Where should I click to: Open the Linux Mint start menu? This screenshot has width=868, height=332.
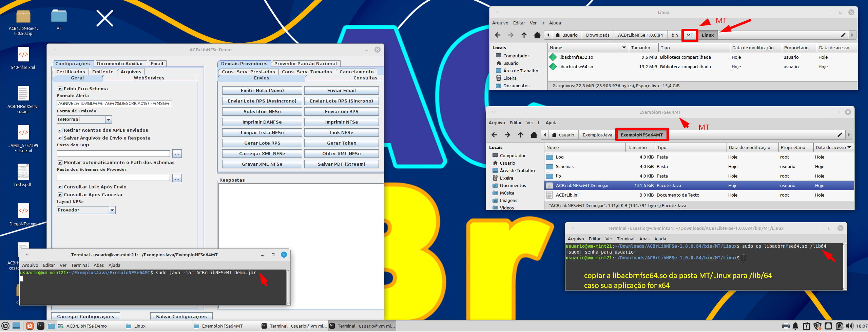[5, 326]
